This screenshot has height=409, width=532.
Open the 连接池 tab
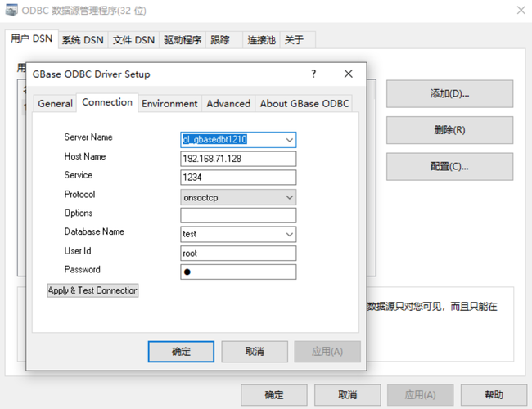pos(261,40)
